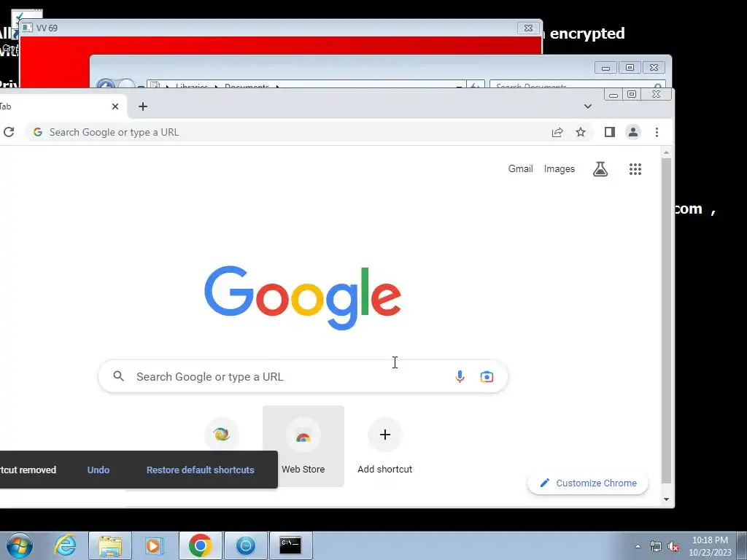Minimize the Documents explorer window
Screen dimensions: 747x560
(606, 68)
